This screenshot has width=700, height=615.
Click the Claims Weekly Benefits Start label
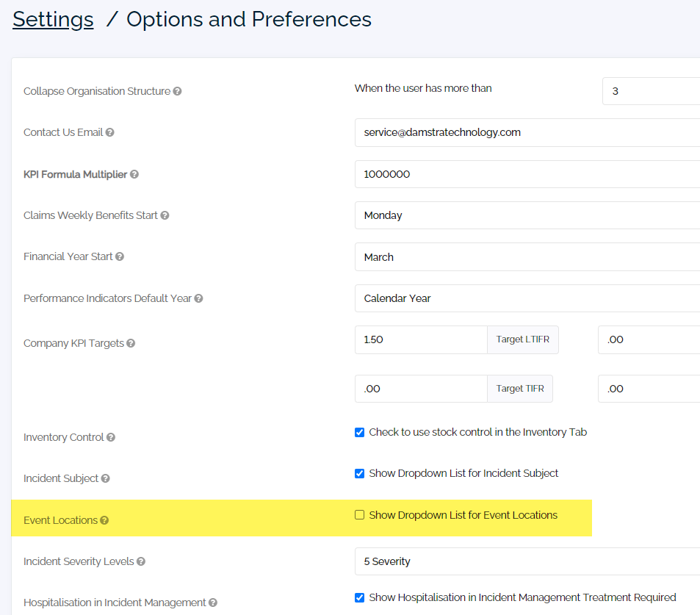point(90,216)
